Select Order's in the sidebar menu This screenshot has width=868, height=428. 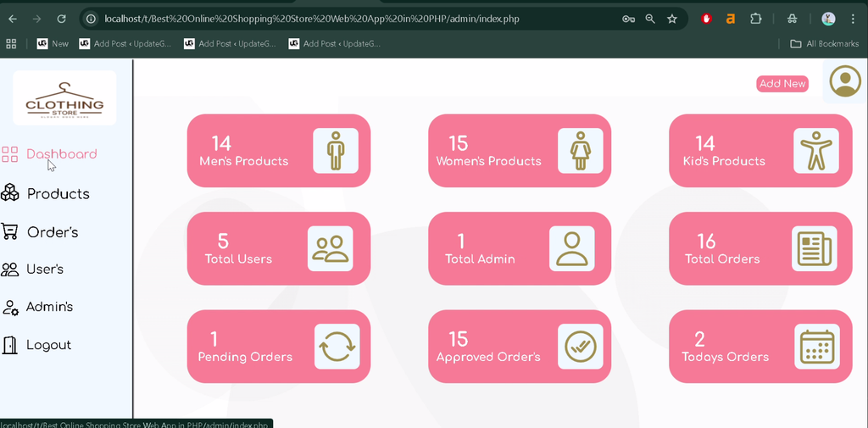tap(53, 232)
